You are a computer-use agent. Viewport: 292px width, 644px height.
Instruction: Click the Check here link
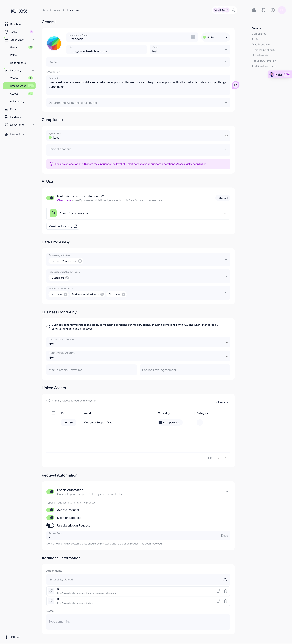click(64, 200)
